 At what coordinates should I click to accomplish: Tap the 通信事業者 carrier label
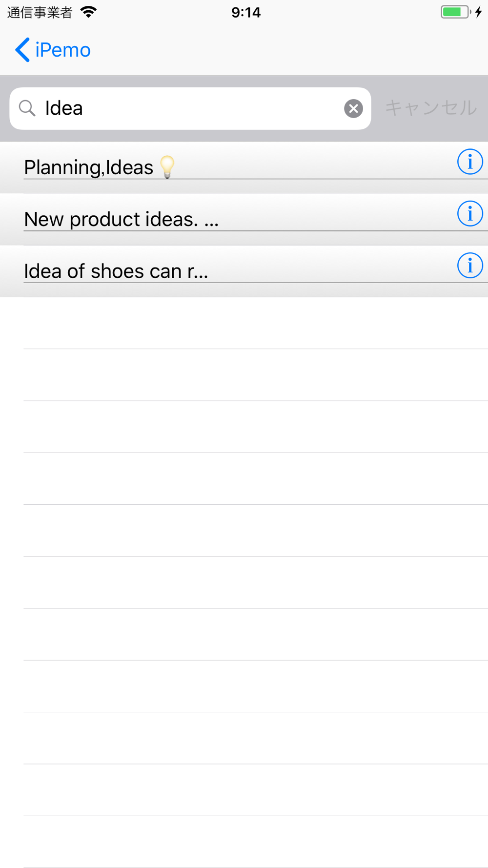coord(40,12)
